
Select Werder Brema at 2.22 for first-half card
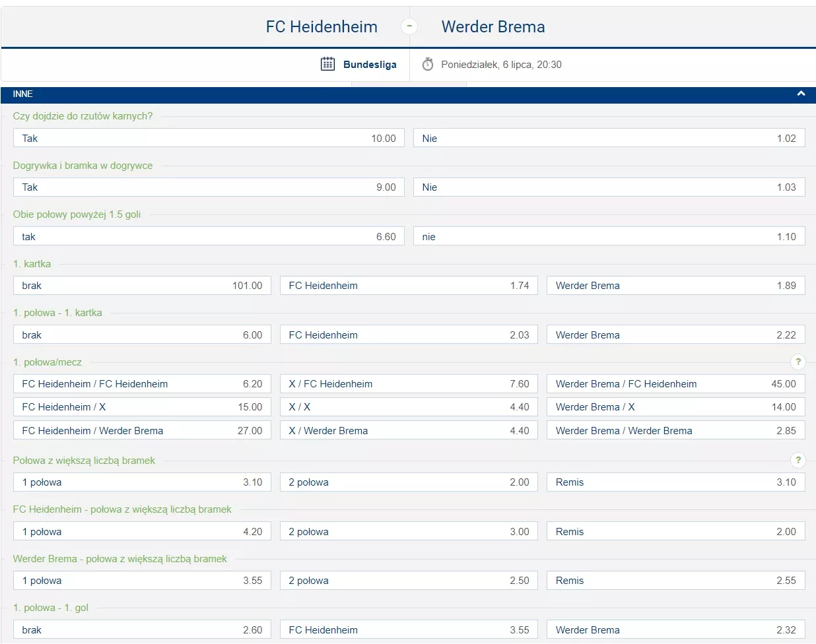[676, 335]
